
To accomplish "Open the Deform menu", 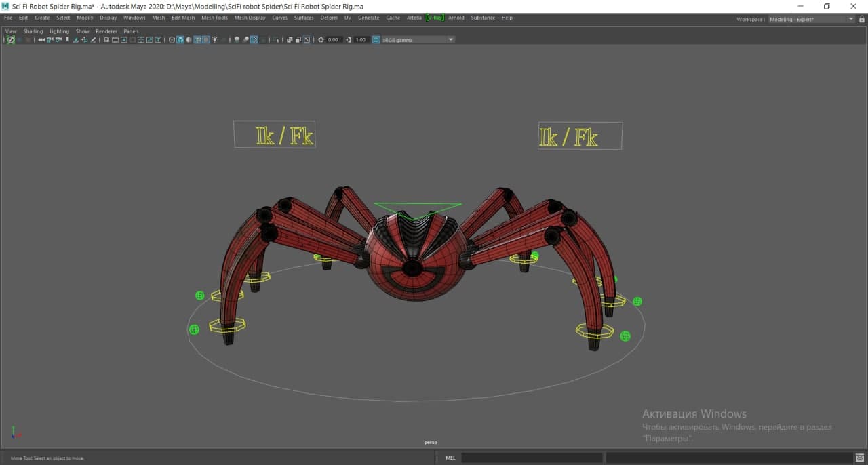I will pyautogui.click(x=329, y=18).
